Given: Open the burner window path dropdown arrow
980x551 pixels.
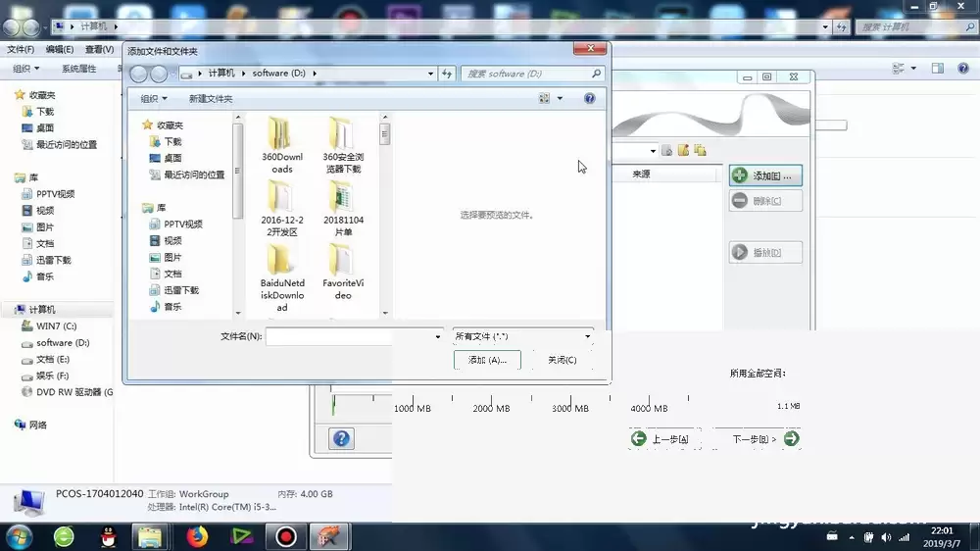Looking at the screenshot, I should [x=653, y=151].
